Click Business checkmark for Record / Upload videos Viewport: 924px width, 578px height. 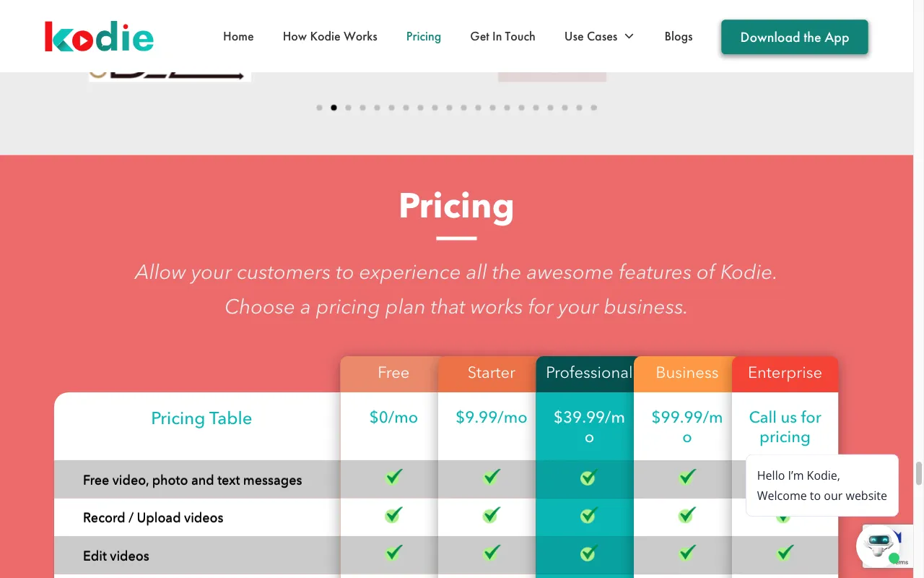(687, 515)
